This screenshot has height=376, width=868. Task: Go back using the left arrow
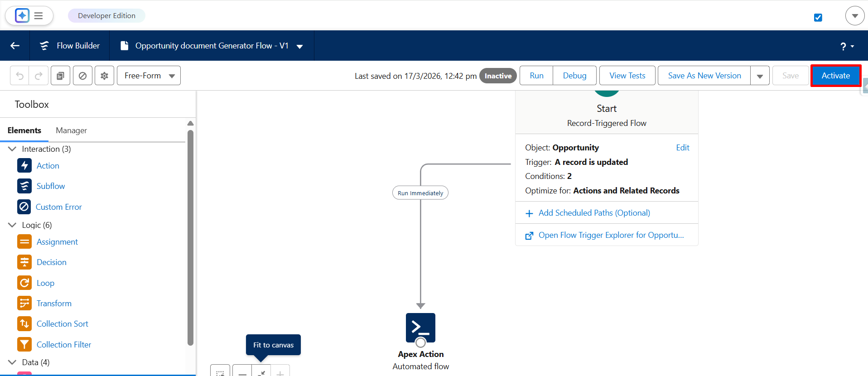tap(15, 46)
